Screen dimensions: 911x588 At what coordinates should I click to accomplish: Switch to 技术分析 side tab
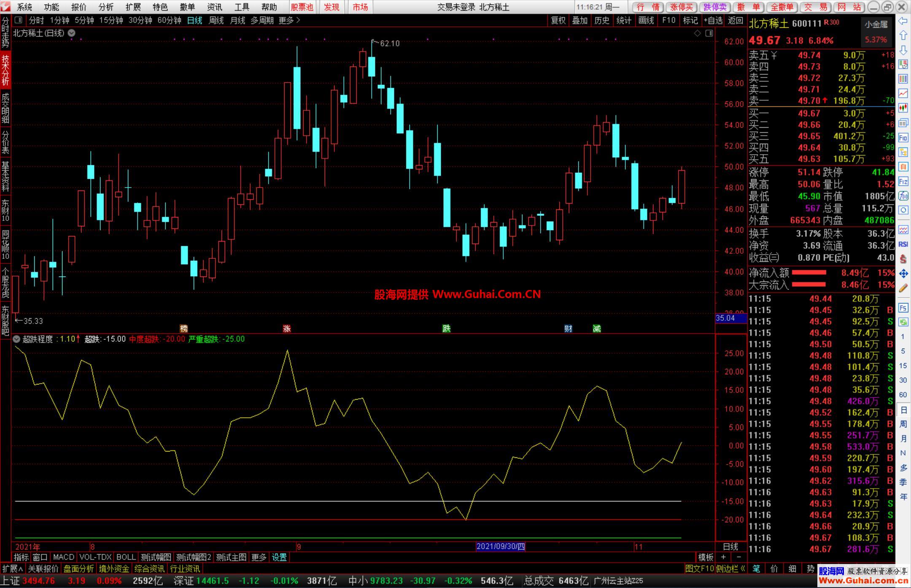(5, 70)
